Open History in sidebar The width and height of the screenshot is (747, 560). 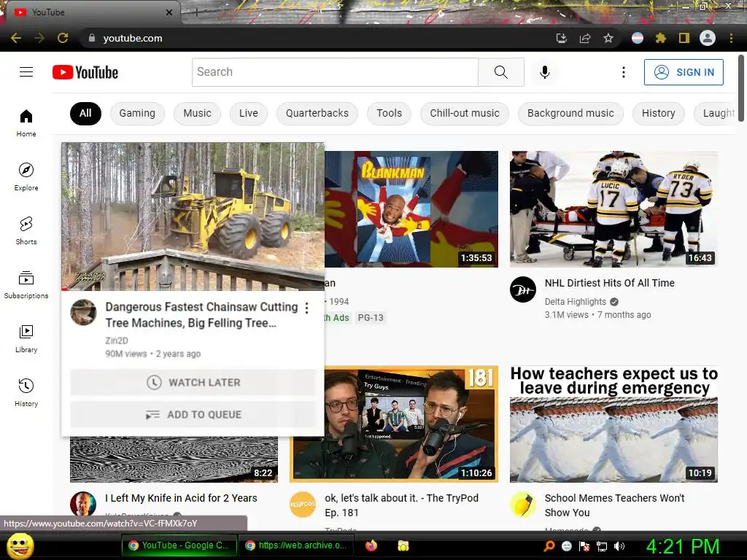pyautogui.click(x=26, y=392)
